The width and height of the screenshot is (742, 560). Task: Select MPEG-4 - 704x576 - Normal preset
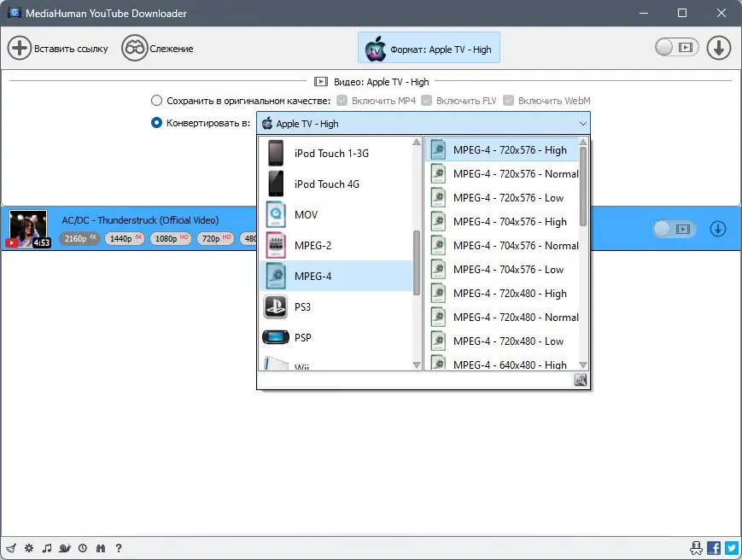coord(502,246)
